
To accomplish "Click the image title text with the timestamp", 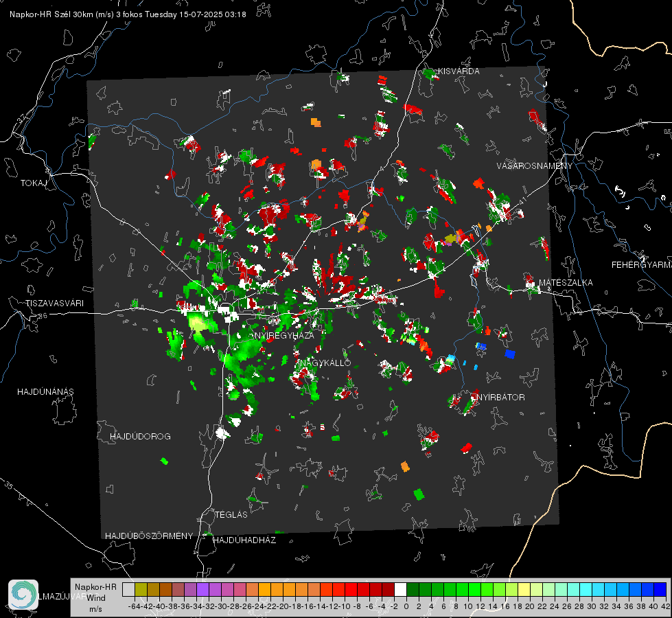I will pyautogui.click(x=128, y=14).
